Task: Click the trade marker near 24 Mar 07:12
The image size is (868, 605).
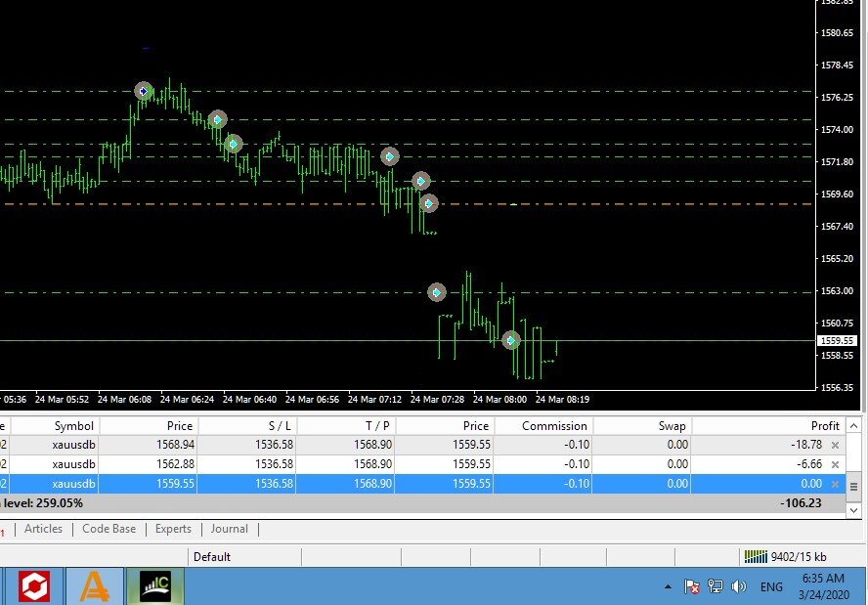Action: point(390,156)
